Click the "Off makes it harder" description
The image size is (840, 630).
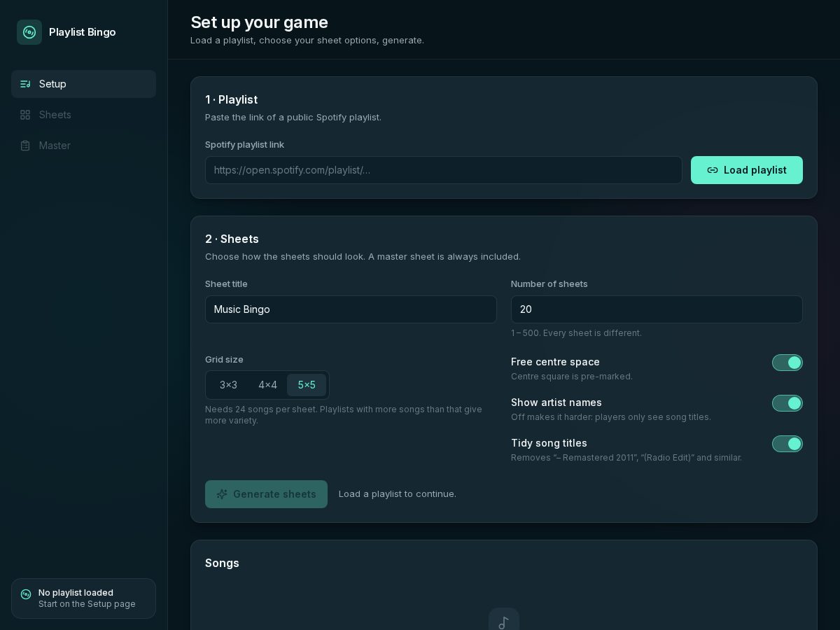(x=611, y=417)
